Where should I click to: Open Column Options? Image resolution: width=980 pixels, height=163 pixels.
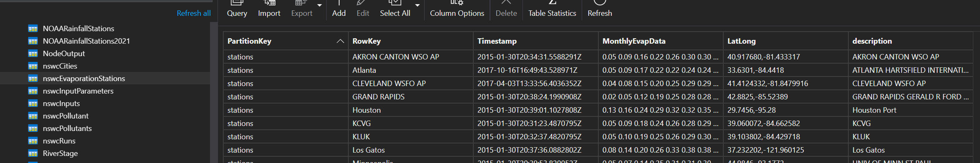(457, 9)
